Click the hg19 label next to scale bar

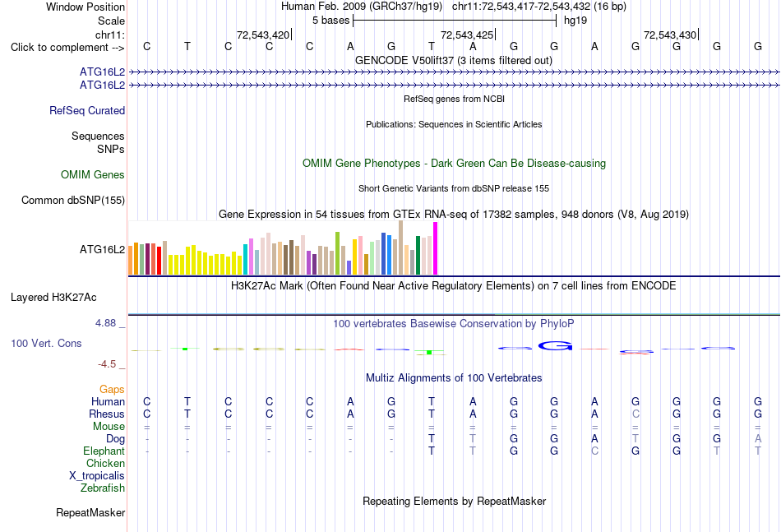click(x=575, y=21)
